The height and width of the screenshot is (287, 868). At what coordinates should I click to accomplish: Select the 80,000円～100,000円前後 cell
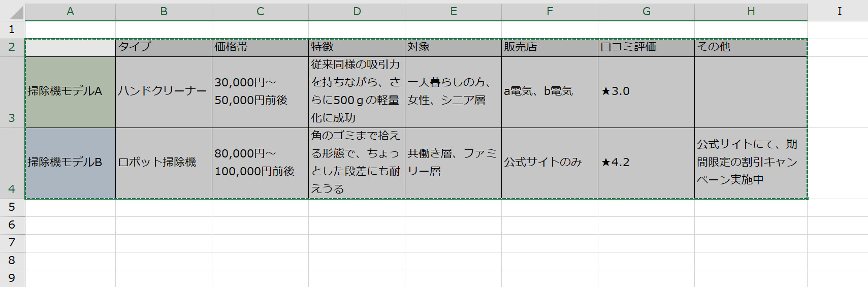click(260, 163)
